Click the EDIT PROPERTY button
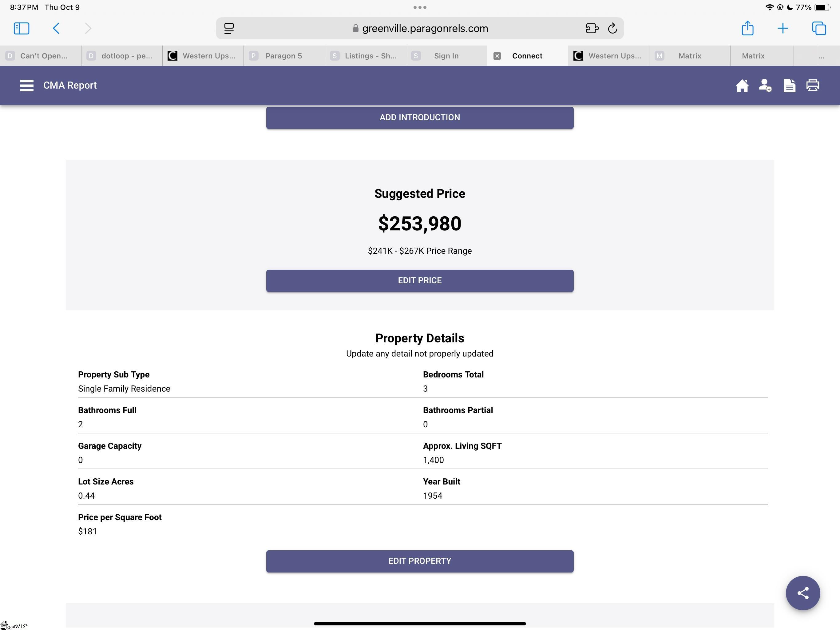The width and height of the screenshot is (840, 630). pyautogui.click(x=420, y=561)
